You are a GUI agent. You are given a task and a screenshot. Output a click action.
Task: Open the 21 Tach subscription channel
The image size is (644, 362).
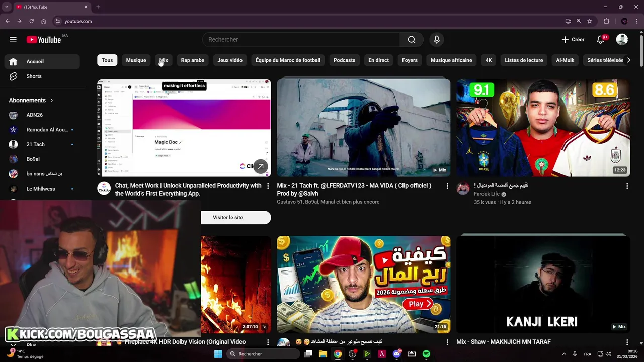click(42, 144)
